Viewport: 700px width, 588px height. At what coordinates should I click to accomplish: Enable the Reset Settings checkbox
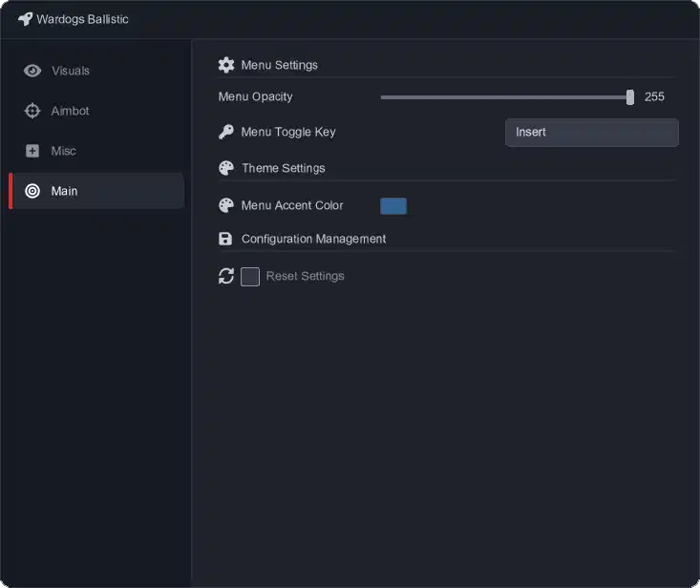250,277
